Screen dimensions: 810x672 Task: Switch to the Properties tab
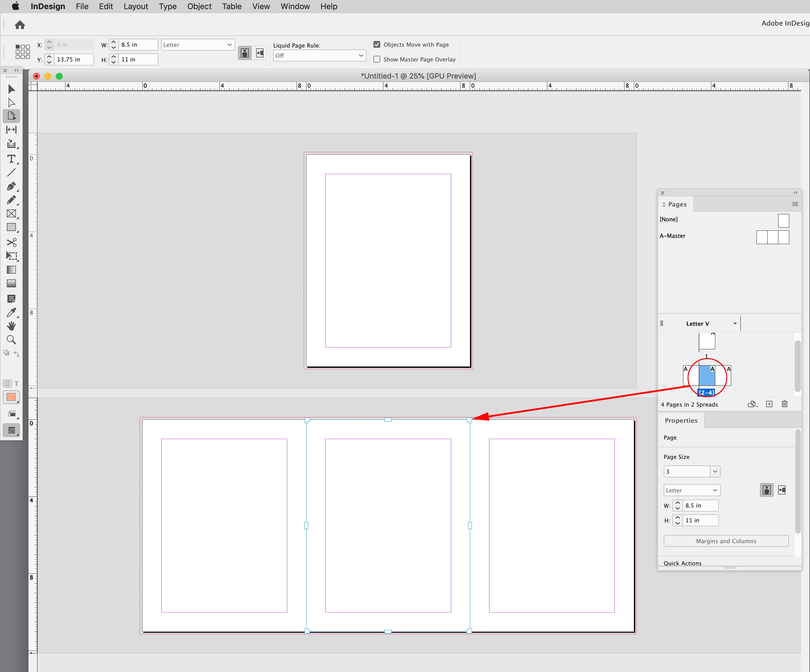pos(681,420)
